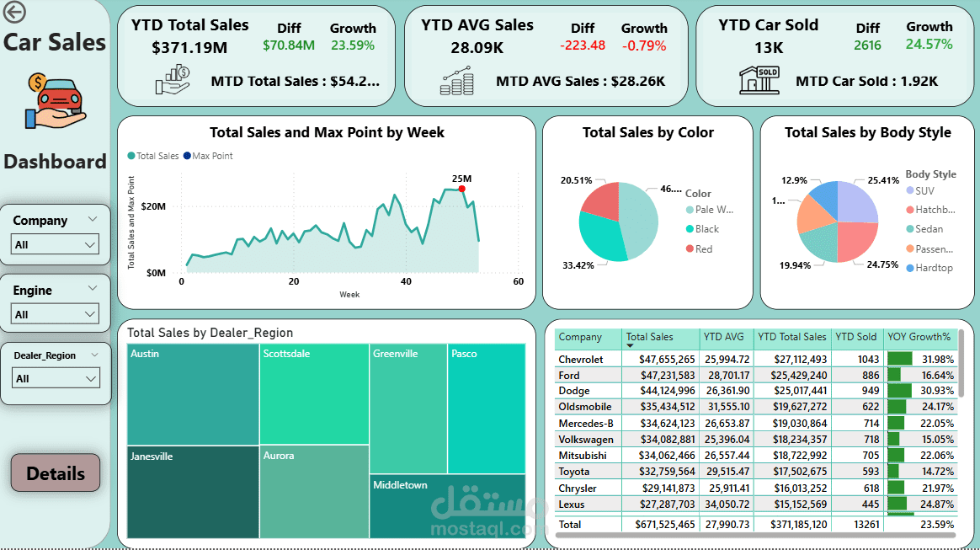Click the Total Sales line legend marker
Viewport: 980px width, 550px height.
[131, 156]
